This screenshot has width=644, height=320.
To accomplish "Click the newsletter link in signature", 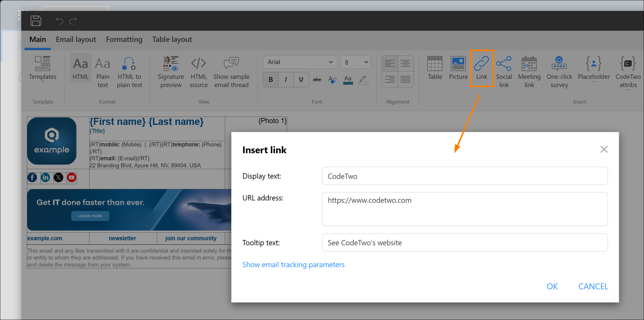I will tap(122, 239).
